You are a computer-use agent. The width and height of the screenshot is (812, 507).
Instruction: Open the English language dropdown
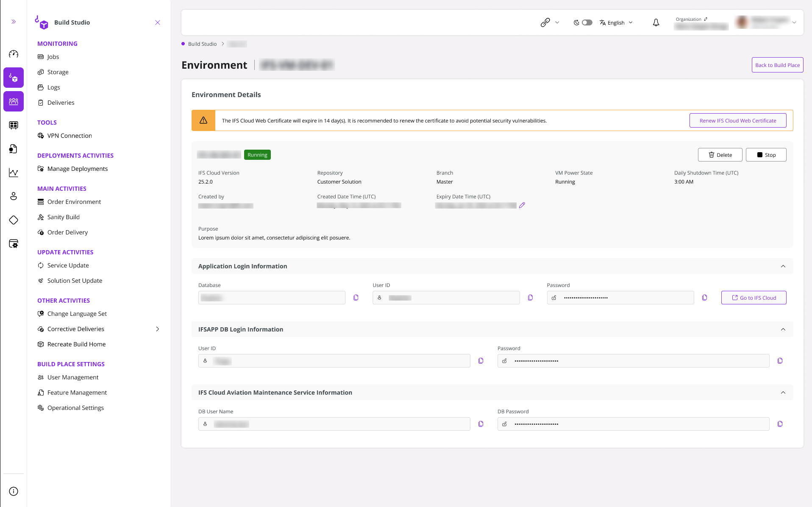(616, 22)
